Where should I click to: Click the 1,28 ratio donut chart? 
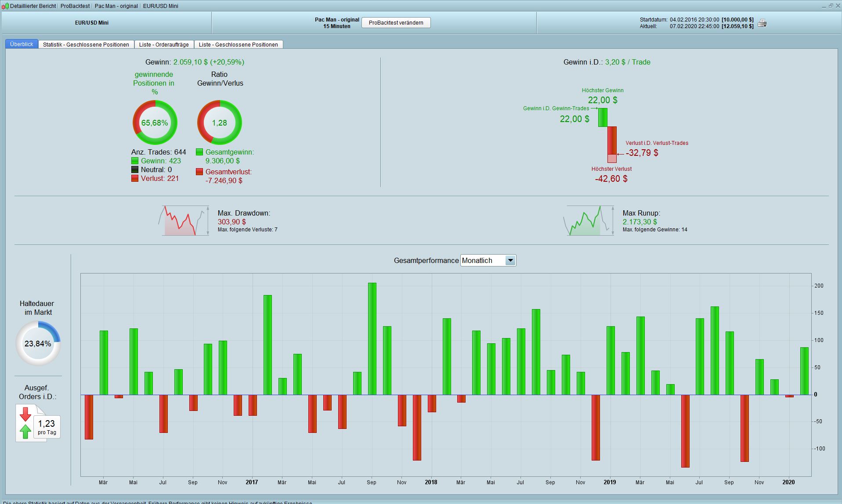coord(219,122)
